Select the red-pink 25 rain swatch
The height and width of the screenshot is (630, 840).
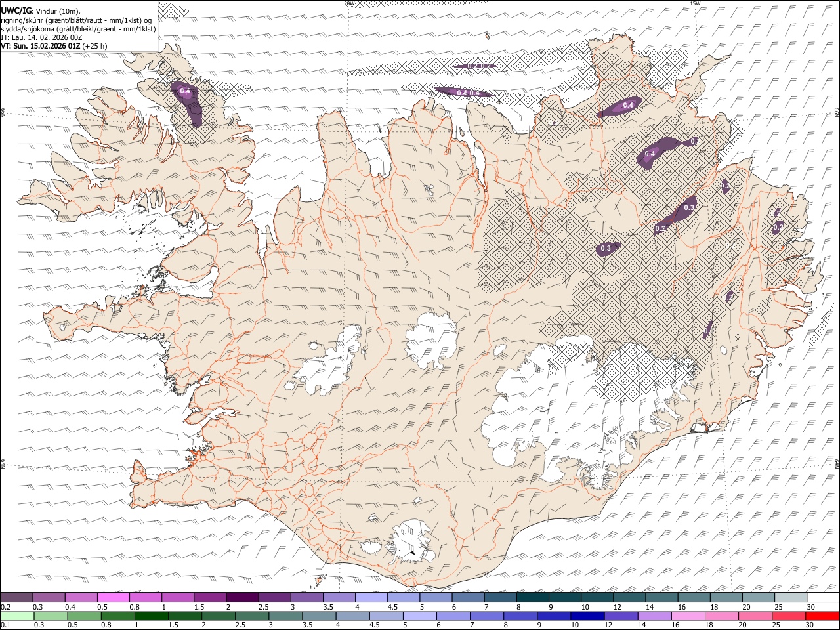789,616
